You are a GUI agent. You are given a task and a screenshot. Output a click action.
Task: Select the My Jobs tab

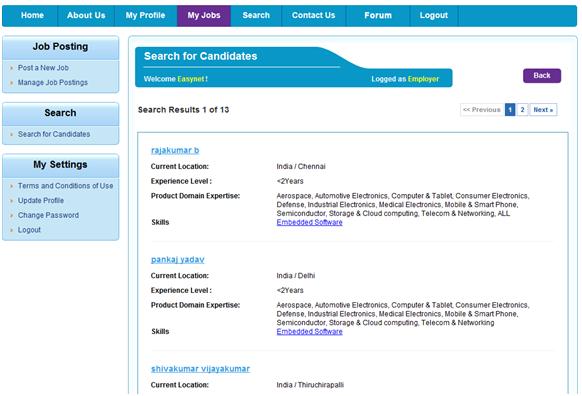pos(204,16)
